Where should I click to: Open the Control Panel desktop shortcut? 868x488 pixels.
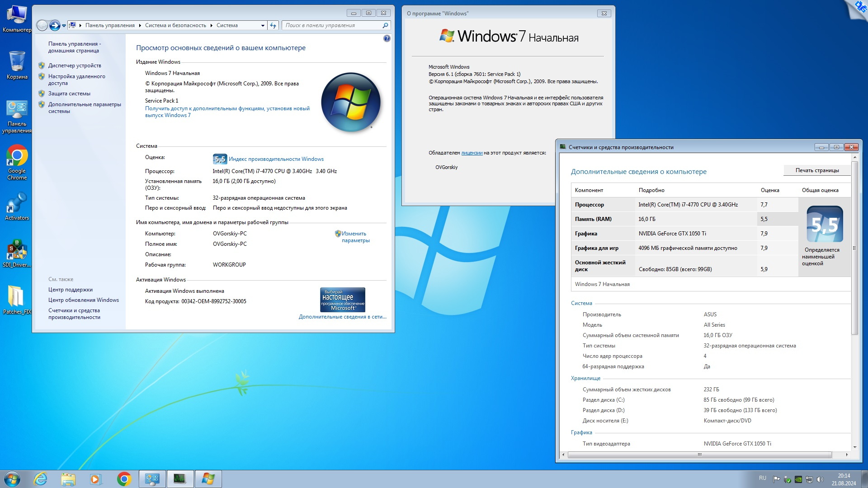pos(17,117)
